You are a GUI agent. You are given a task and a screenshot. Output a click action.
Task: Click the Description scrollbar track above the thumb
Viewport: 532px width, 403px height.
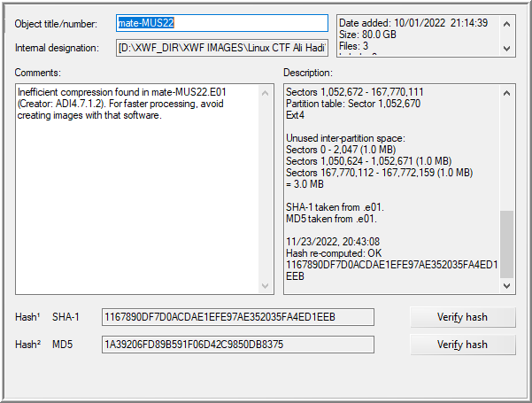(507, 151)
